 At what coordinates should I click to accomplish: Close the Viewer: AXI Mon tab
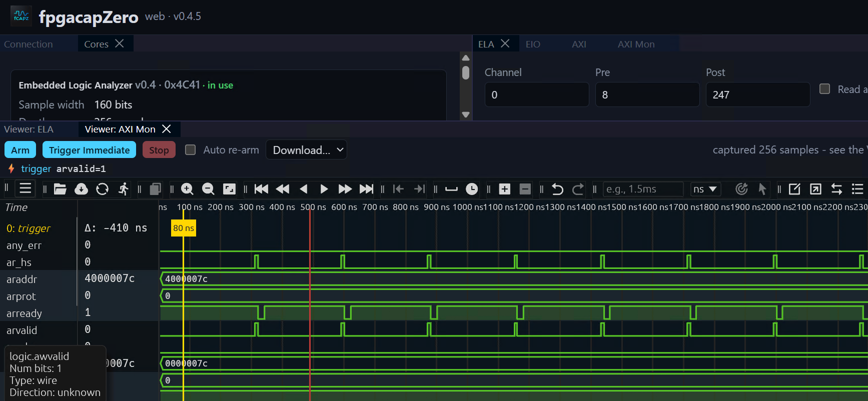click(x=167, y=129)
